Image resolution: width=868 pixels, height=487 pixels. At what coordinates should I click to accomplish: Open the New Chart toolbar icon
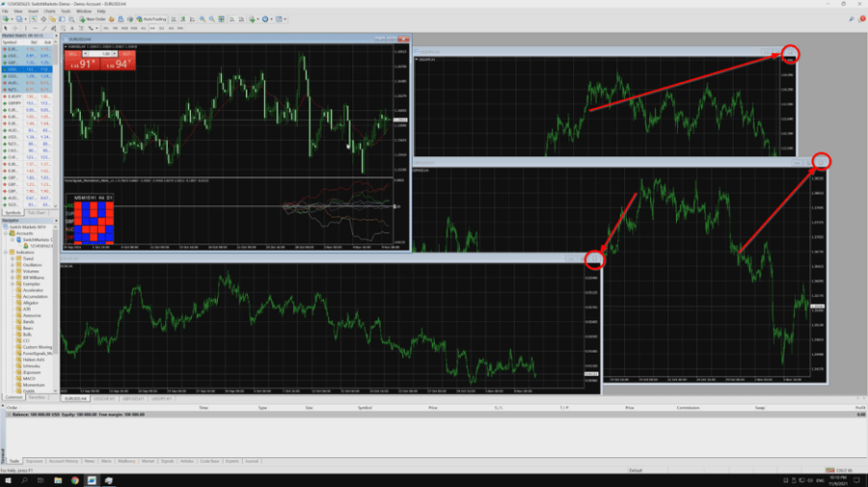click(6, 19)
